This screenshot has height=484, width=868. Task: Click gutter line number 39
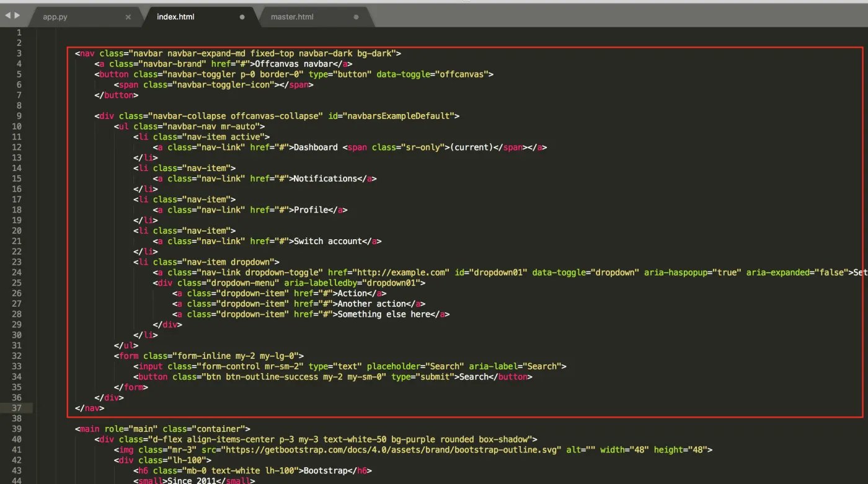[x=17, y=429]
